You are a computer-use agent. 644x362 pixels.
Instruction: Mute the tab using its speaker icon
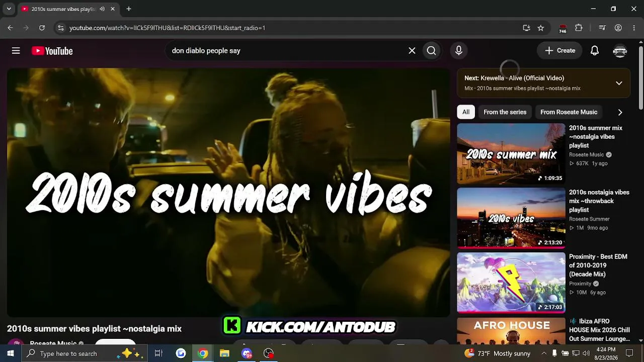(x=102, y=9)
